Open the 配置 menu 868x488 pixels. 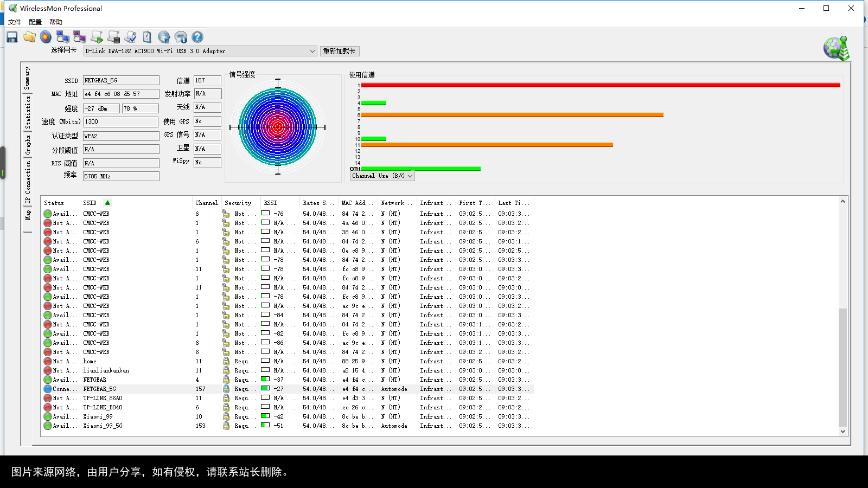click(x=35, y=22)
